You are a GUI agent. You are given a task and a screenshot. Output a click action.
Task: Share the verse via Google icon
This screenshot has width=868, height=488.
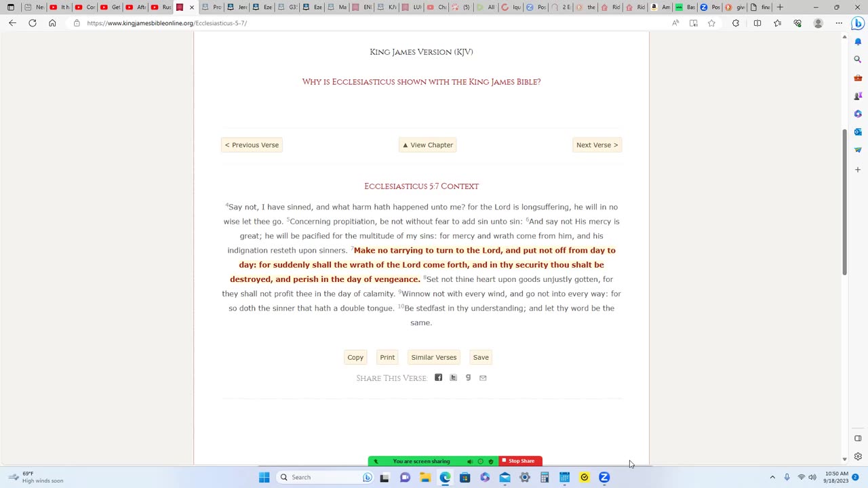(468, 378)
